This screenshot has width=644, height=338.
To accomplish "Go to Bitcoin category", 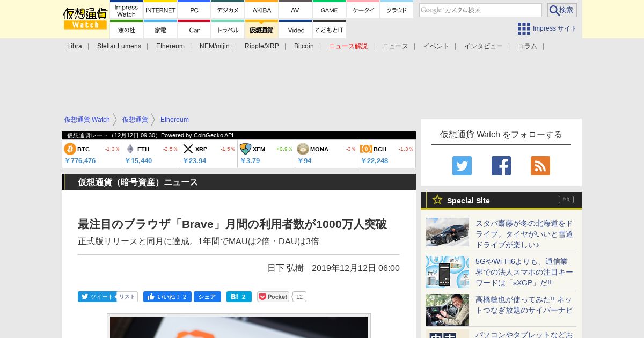I will click(304, 46).
